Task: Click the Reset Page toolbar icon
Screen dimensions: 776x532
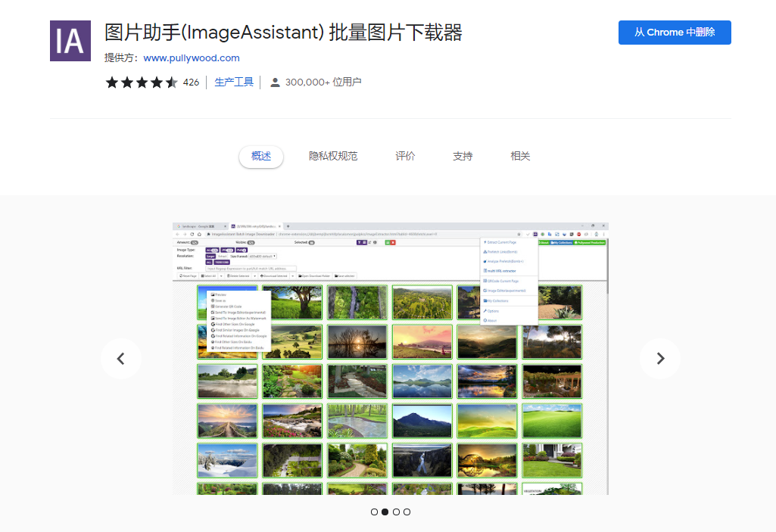Action: pyautogui.click(x=187, y=276)
